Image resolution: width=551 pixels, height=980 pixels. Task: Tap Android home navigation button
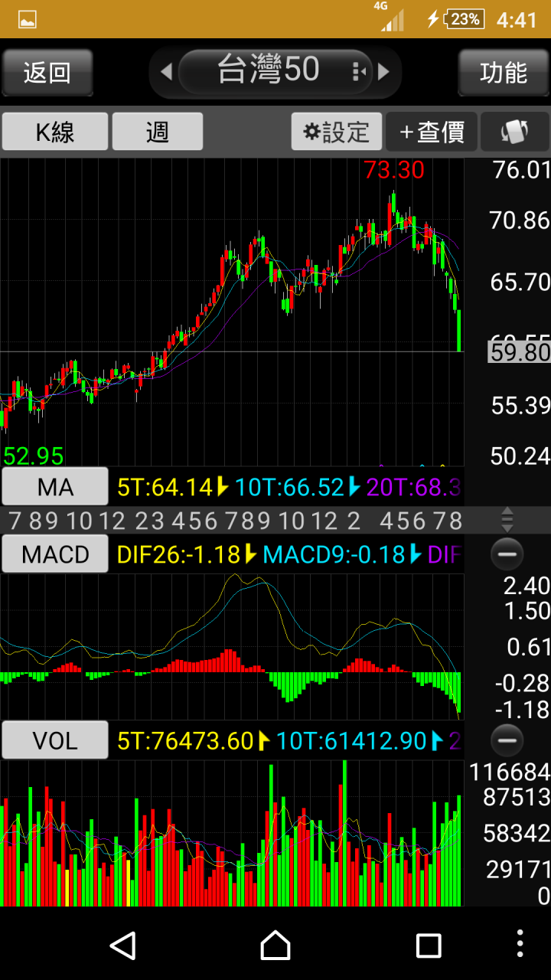pyautogui.click(x=275, y=946)
